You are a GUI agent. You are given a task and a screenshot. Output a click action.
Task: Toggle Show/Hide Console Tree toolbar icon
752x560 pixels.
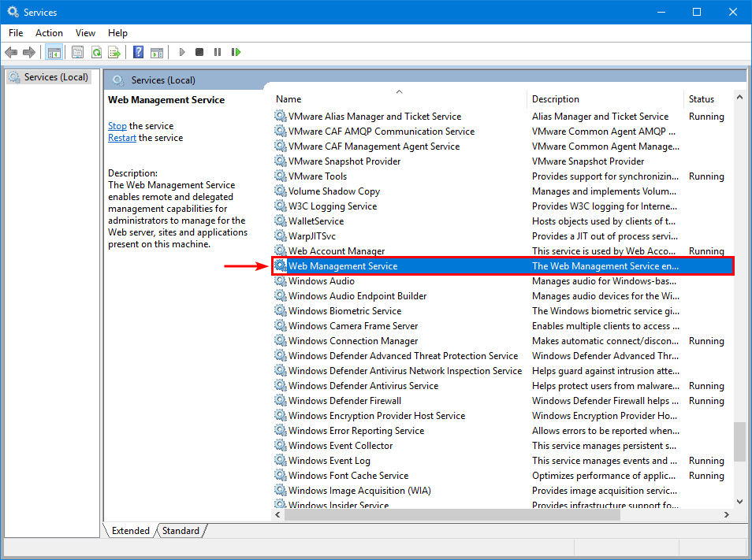click(x=54, y=52)
